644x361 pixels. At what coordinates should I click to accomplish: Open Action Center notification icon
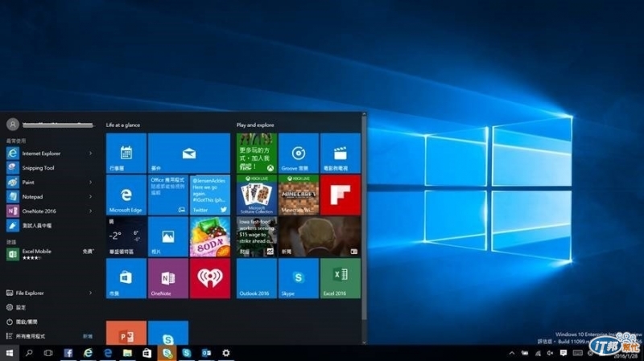563,353
